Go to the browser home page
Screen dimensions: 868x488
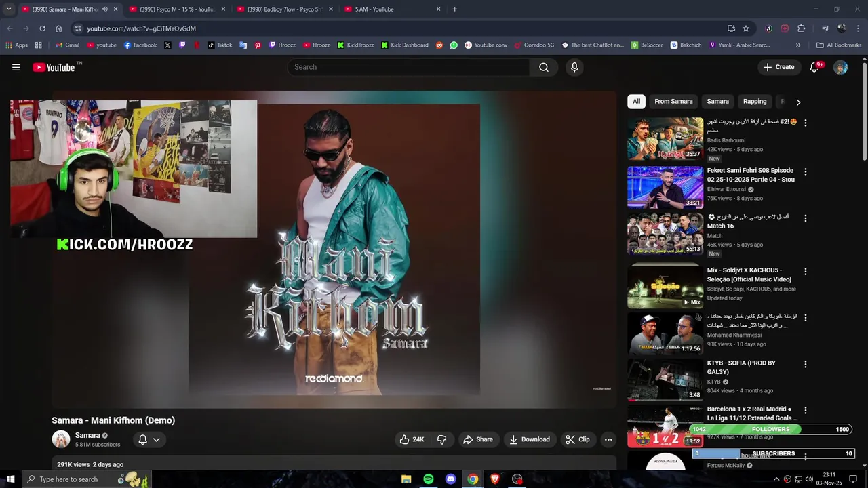click(59, 28)
